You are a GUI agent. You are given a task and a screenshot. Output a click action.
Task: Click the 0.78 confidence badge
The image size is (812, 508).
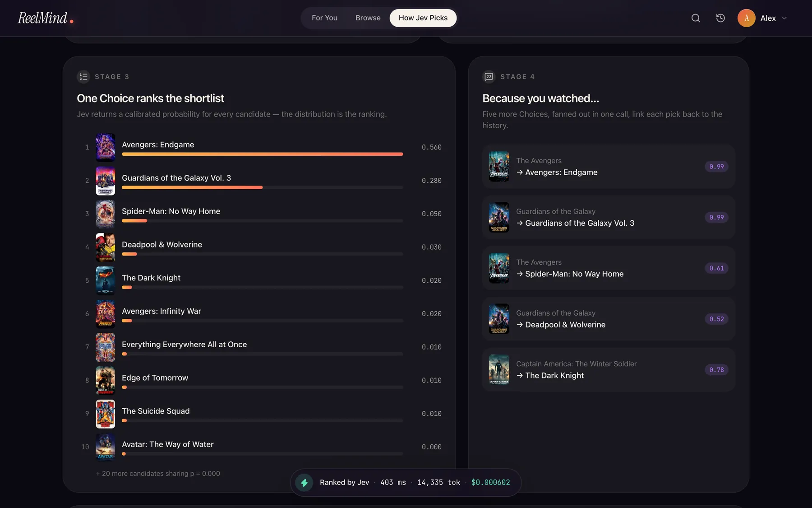tap(716, 370)
